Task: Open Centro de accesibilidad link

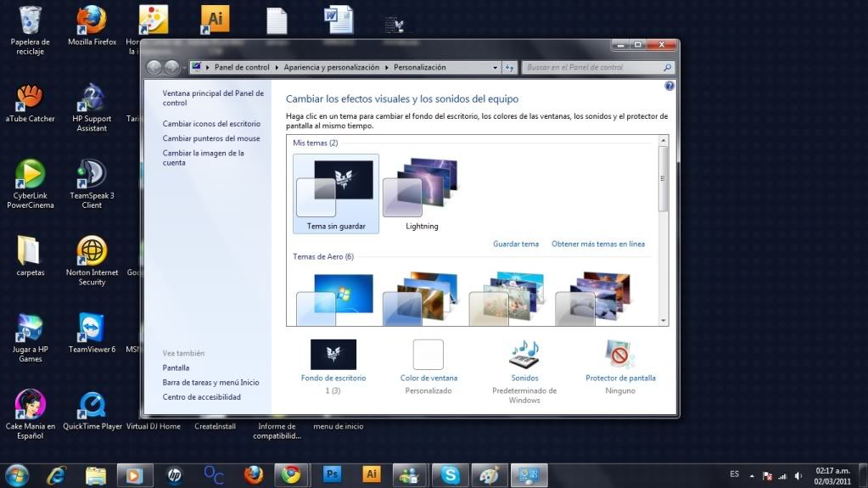Action: [201, 397]
